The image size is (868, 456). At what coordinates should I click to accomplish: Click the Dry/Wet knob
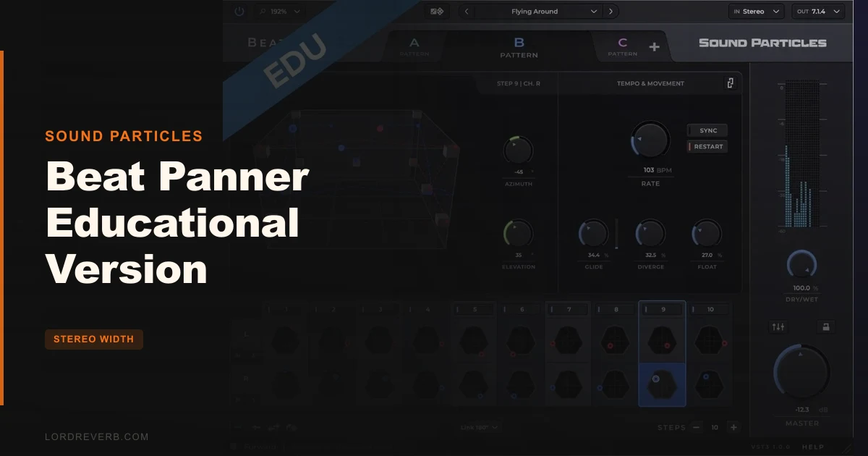(801, 264)
